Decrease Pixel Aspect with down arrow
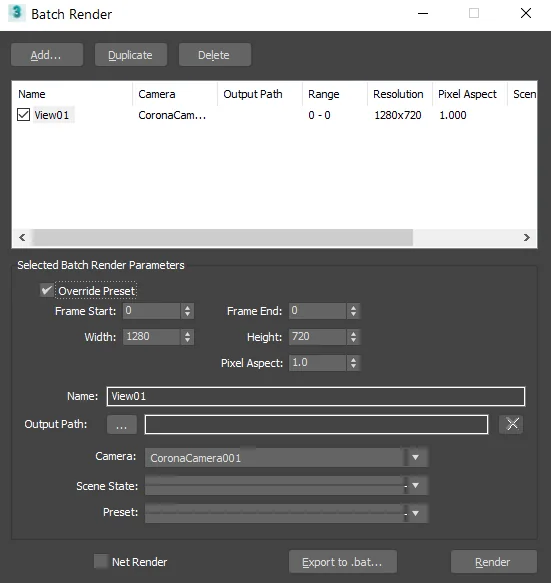Screen dimensions: 551x583 coord(353,367)
